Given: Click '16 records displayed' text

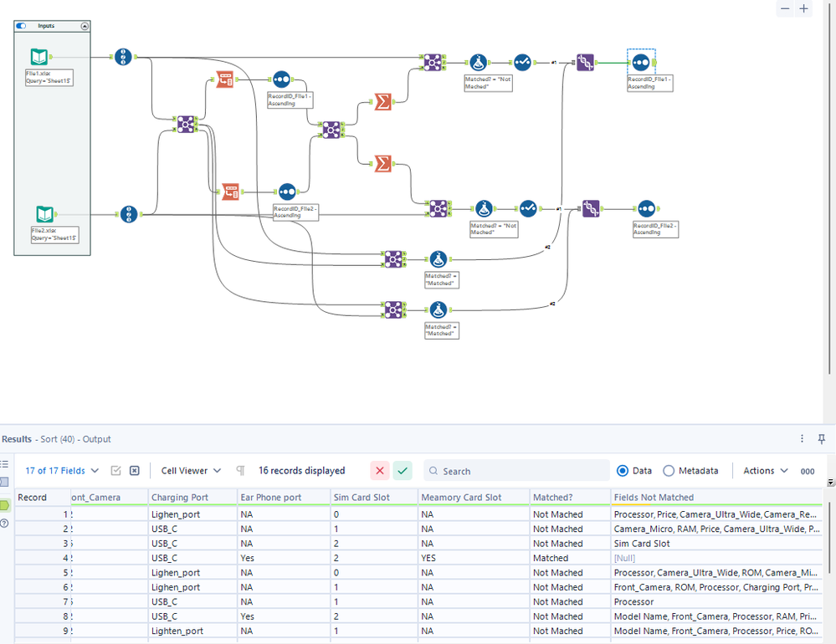Looking at the screenshot, I should 302,471.
